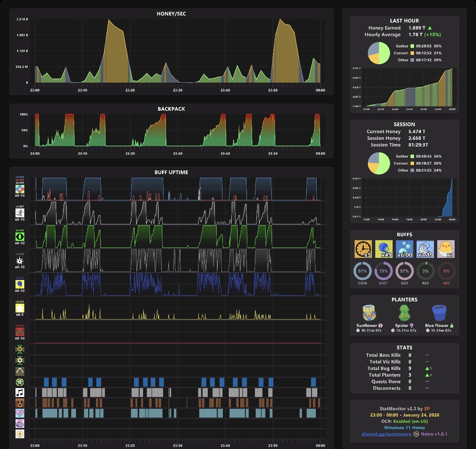The width and height of the screenshot is (476, 449).
Task: Click the tidal wave buff icon showing x1.19
Action: pyautogui.click(x=425, y=249)
